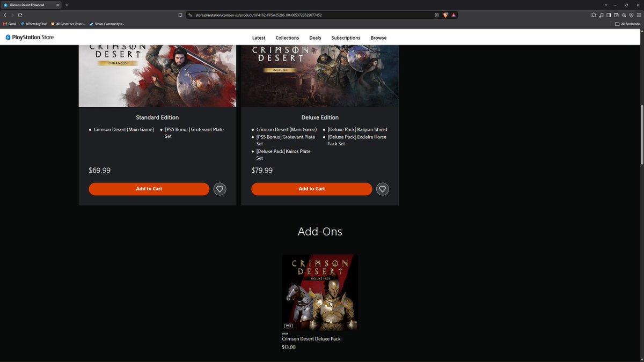
Task: Close the Crimson Desert Enhanced tab
Action: click(x=57, y=5)
